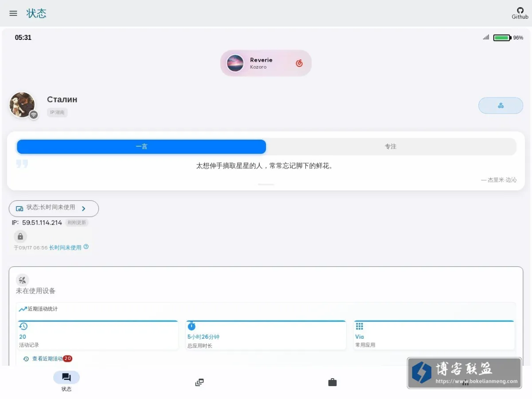Screen dimensions: 532x399
Task: Click the 05:31 clock text
Action: pyautogui.click(x=23, y=38)
